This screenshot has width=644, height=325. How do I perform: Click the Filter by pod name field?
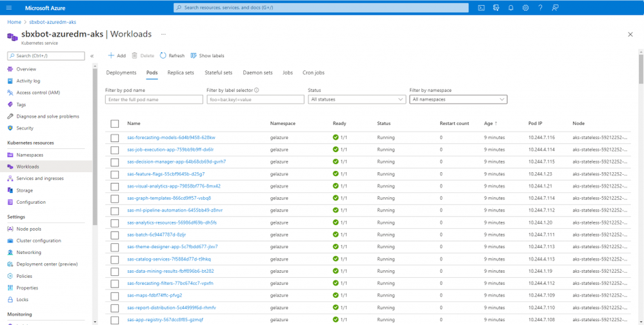[154, 99]
